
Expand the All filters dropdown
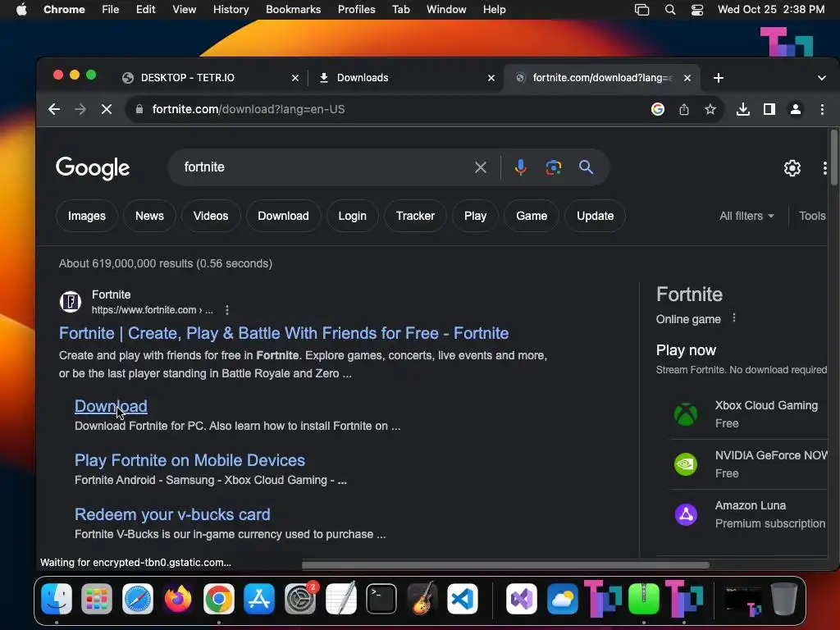tap(746, 216)
